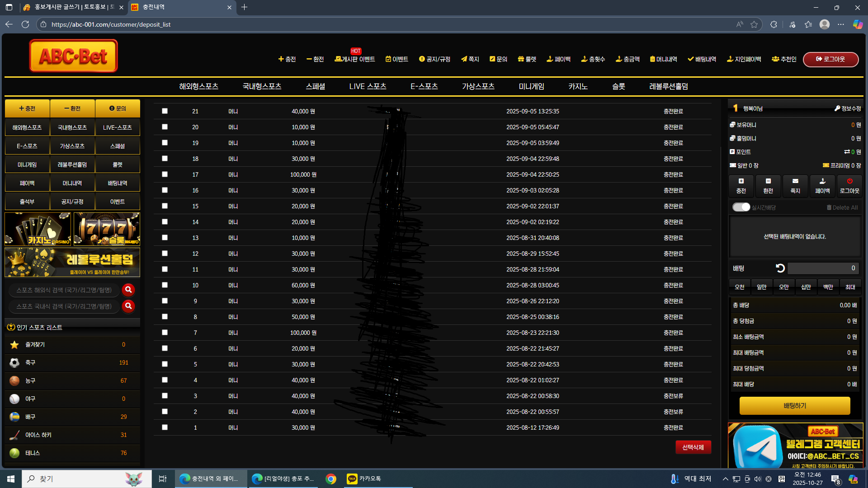Open the 카지노 top menu tab
Image resolution: width=868 pixels, height=488 pixels.
pyautogui.click(x=578, y=86)
